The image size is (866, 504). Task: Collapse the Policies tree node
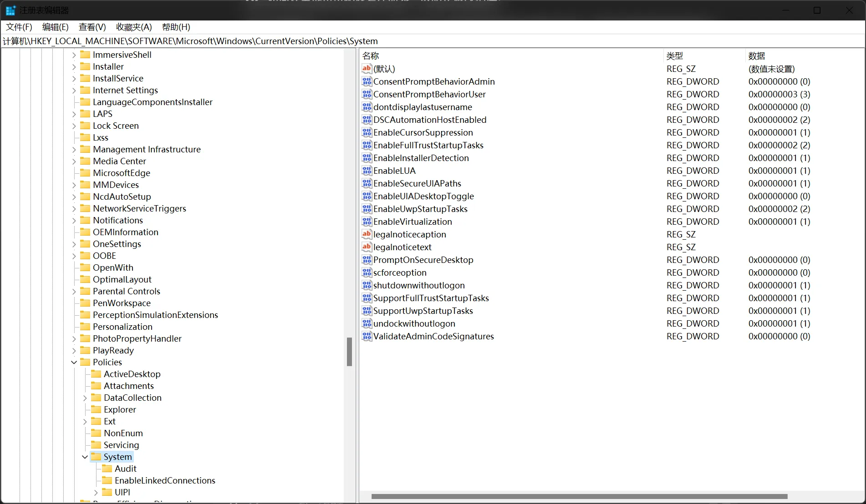(74, 363)
